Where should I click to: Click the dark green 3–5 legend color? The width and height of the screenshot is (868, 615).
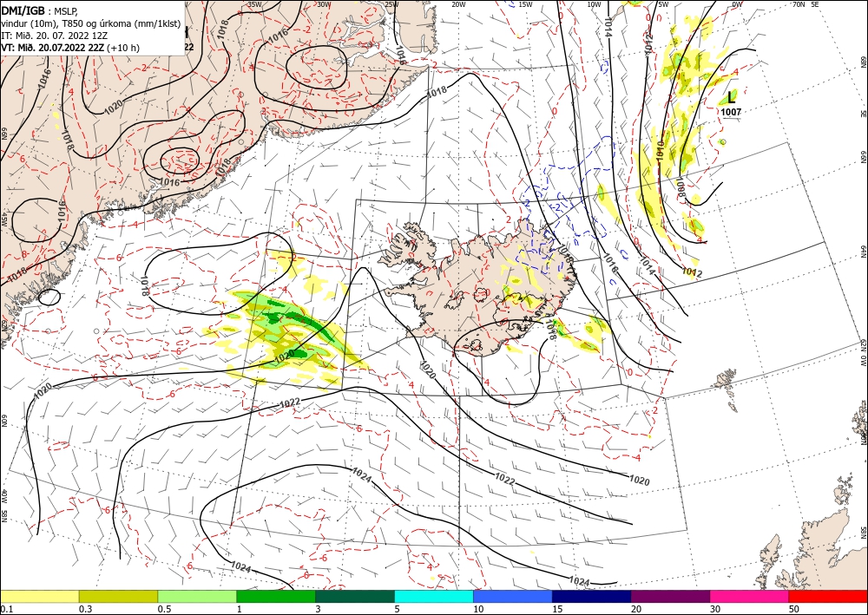pos(355,596)
